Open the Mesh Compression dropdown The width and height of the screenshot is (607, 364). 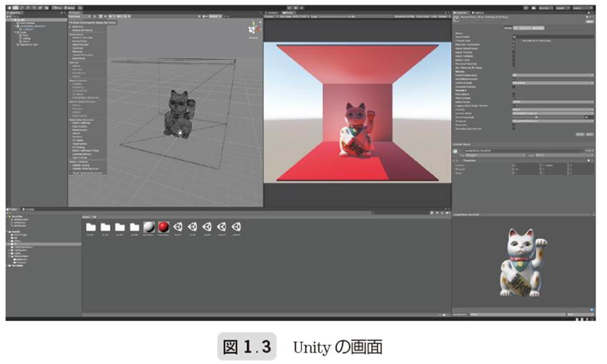(x=553, y=74)
